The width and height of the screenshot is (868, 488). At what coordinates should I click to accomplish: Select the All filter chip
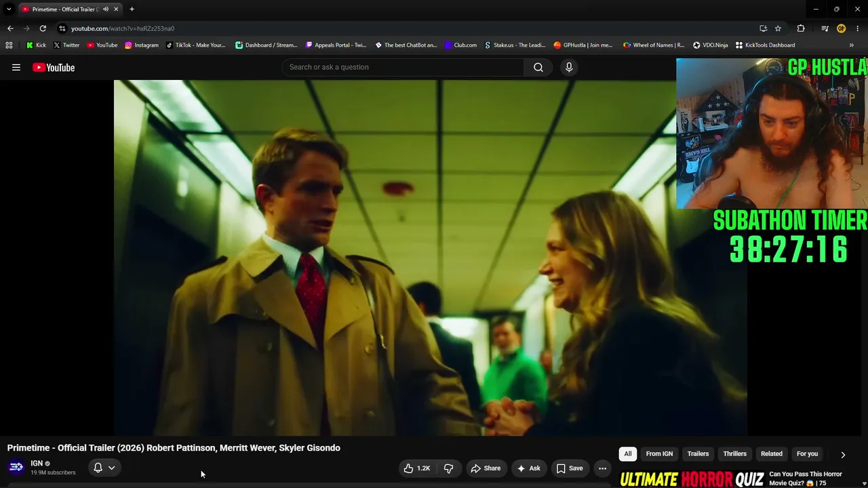point(628,454)
